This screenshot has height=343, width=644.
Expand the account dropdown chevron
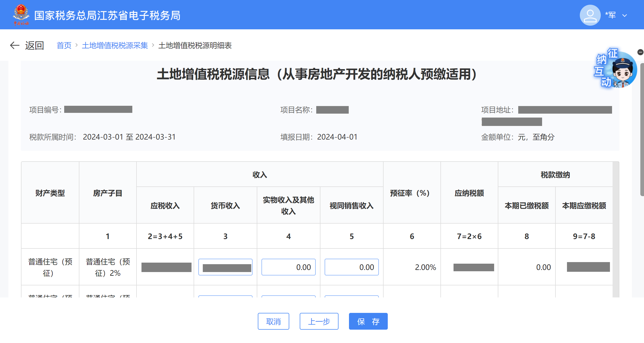[x=625, y=16]
